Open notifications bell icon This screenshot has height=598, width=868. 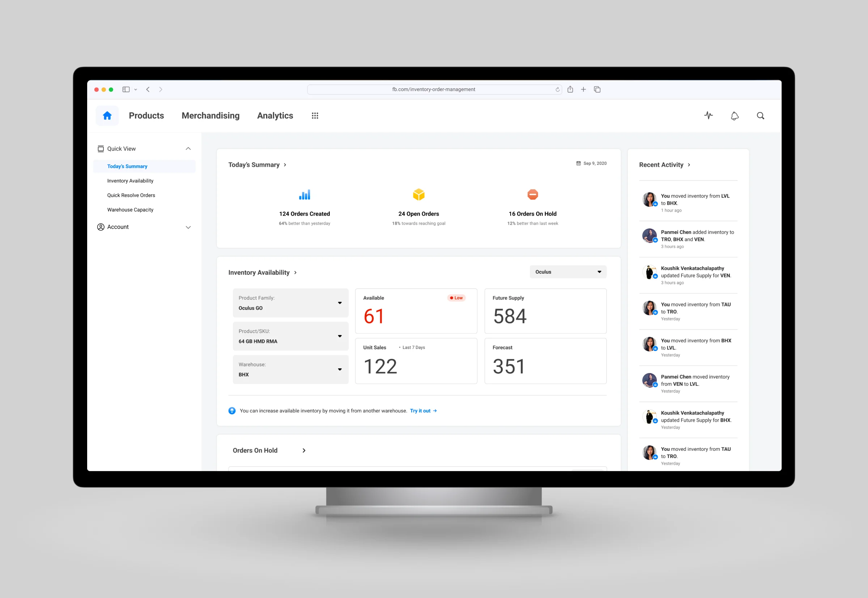point(734,116)
